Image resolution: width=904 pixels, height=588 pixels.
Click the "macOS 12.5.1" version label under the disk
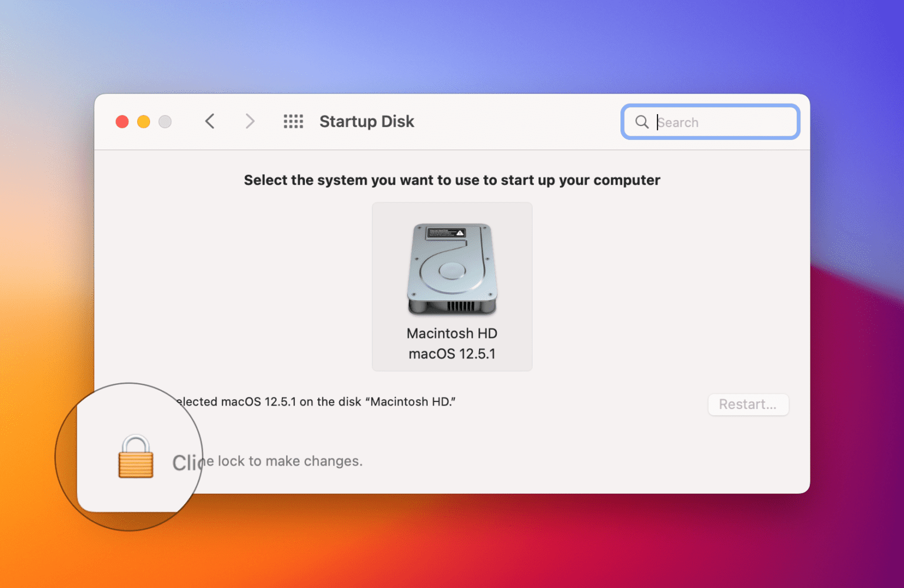(452, 354)
